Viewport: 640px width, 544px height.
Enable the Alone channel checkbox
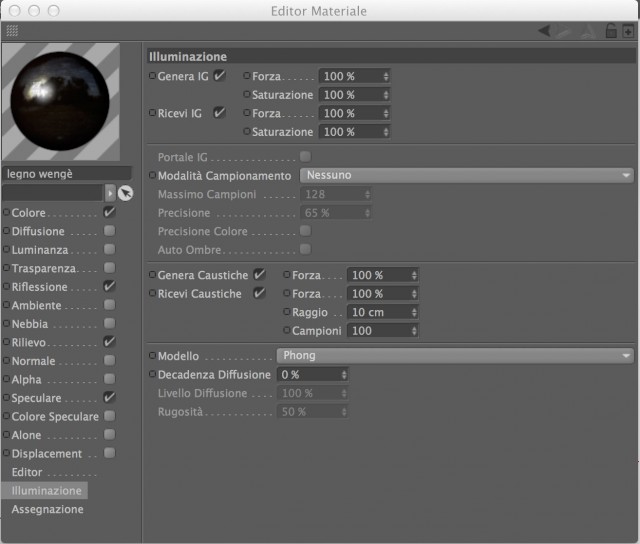pyautogui.click(x=109, y=434)
